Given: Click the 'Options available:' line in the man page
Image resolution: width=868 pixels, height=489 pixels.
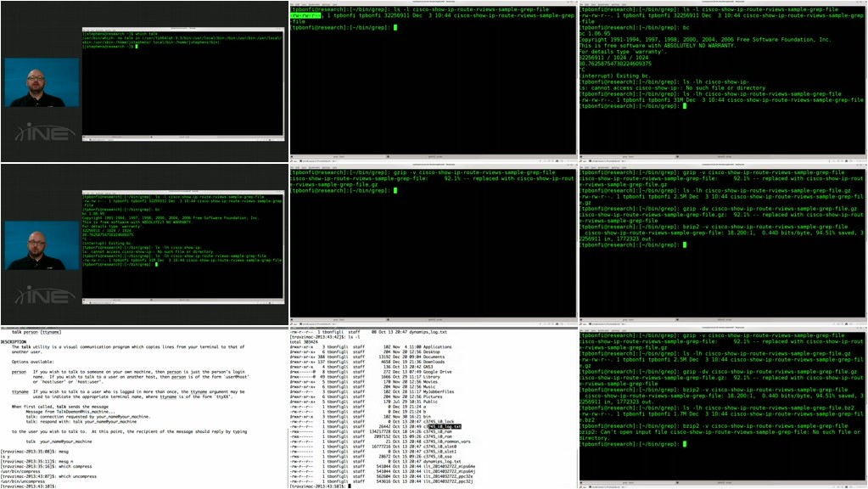Looking at the screenshot, I should (32, 362).
